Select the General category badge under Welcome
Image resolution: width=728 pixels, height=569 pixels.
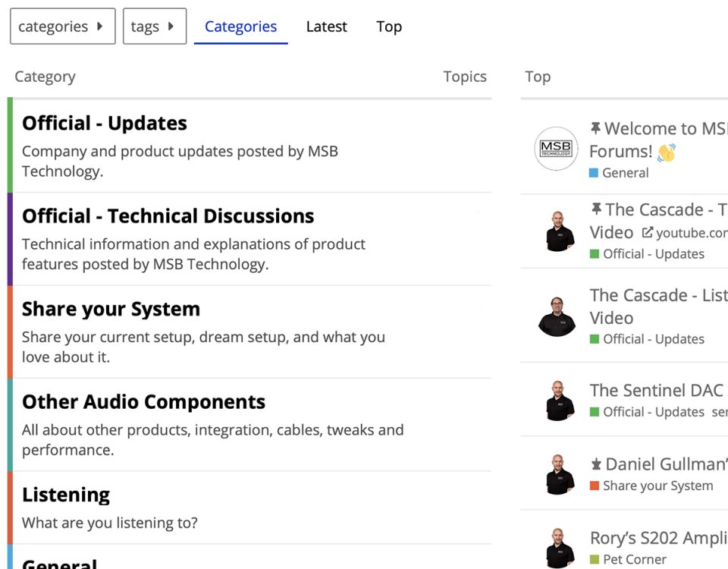[619, 173]
